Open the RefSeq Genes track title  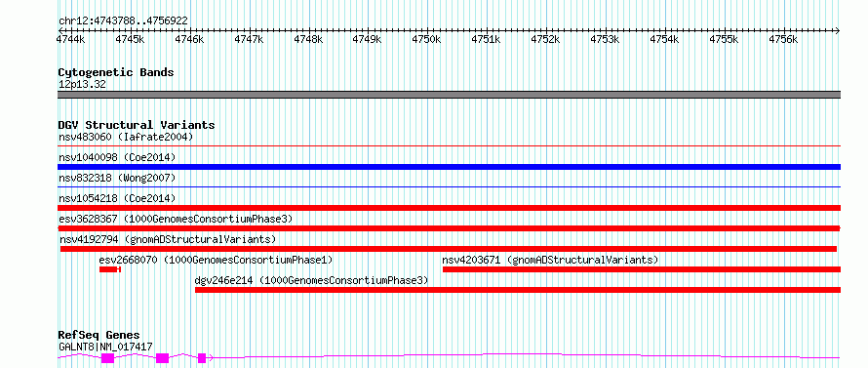(x=99, y=336)
